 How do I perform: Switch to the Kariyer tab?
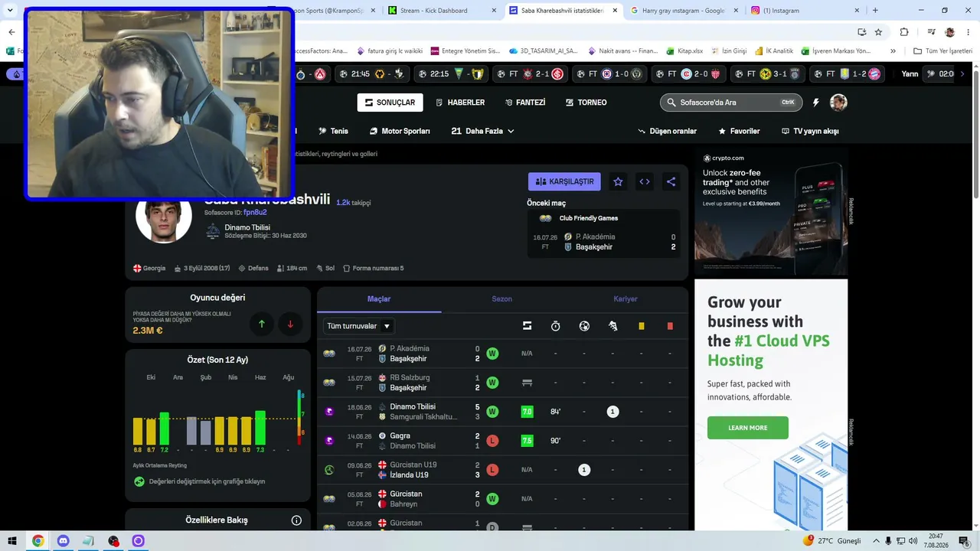coord(626,299)
